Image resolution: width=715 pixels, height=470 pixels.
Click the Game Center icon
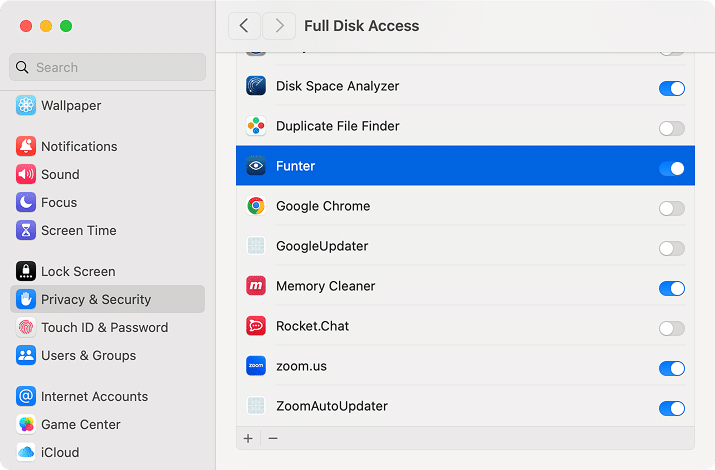pyautogui.click(x=26, y=424)
